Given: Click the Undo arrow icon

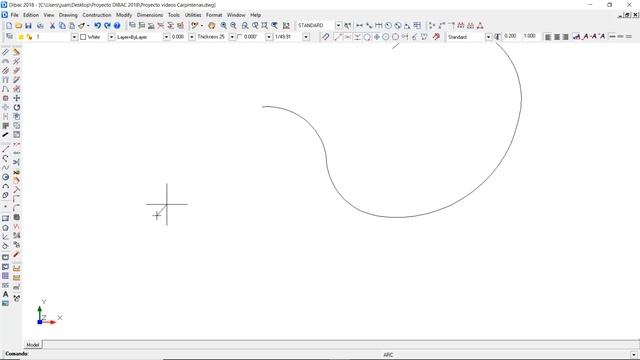Looking at the screenshot, I should tap(97, 25).
